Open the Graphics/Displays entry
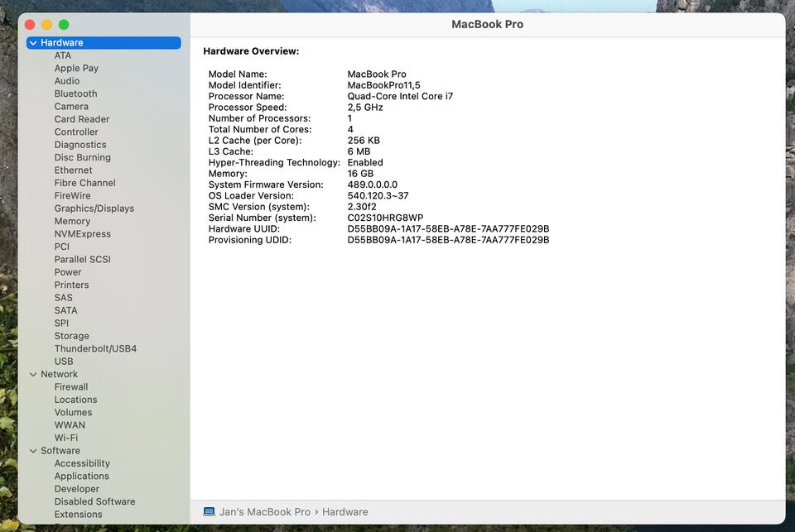The width and height of the screenshot is (795, 532). pos(94,208)
